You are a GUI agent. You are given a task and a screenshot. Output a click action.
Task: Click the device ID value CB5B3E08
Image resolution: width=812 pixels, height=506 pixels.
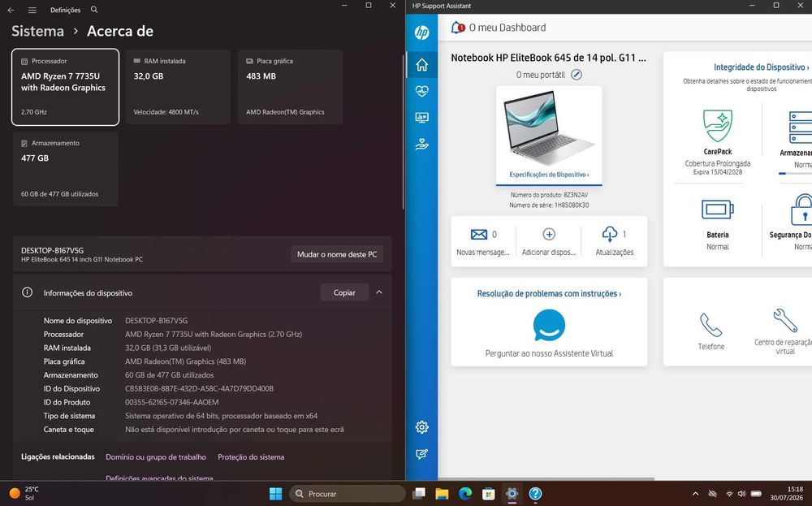click(x=200, y=388)
